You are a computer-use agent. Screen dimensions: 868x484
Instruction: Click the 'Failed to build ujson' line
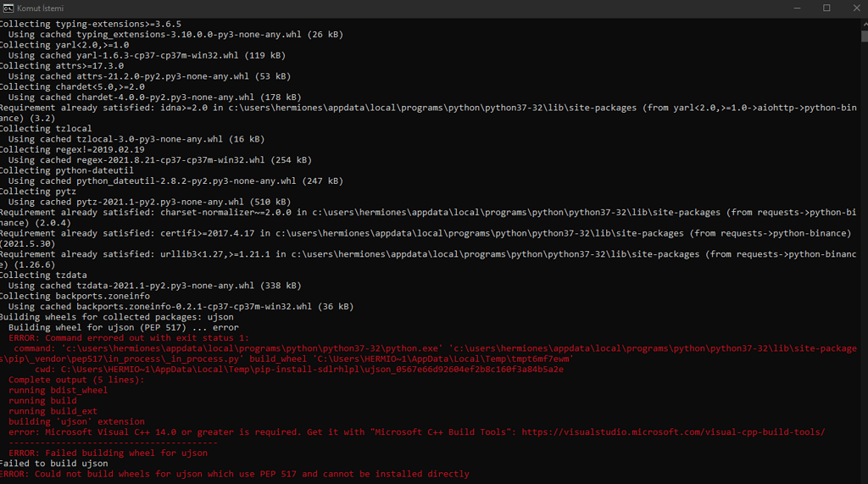coord(53,464)
